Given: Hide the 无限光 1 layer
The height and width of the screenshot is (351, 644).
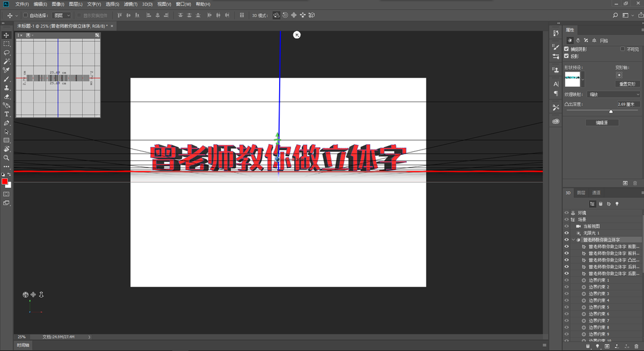Looking at the screenshot, I should pyautogui.click(x=566, y=232).
